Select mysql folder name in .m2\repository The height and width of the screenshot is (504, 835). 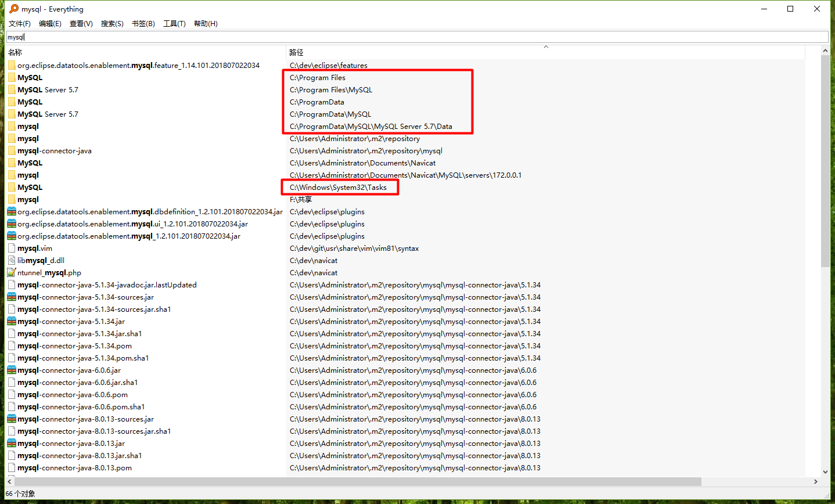28,138
